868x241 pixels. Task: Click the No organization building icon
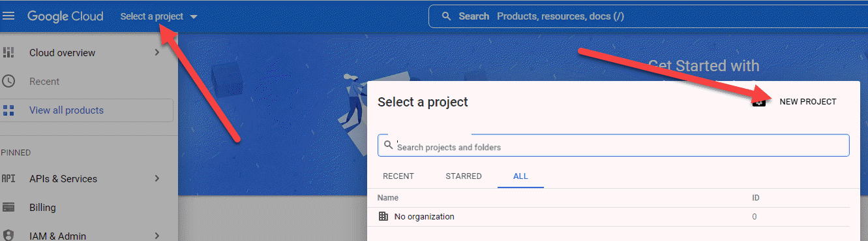pyautogui.click(x=383, y=216)
